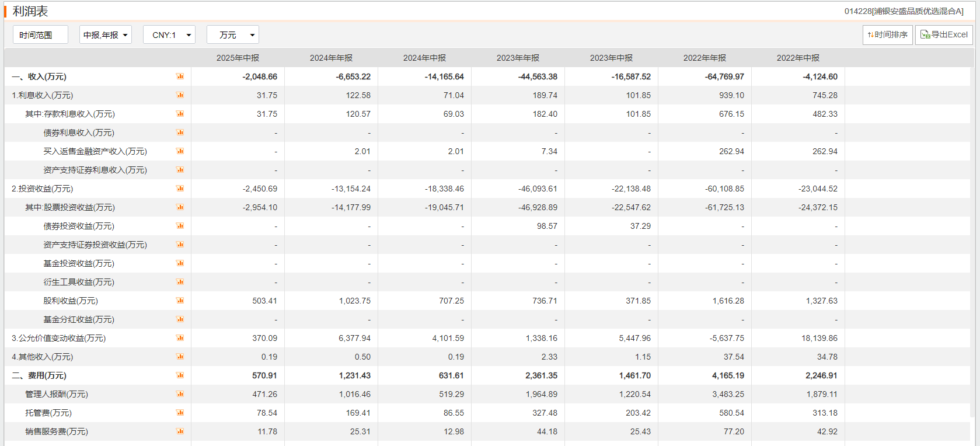Click chart icon next to 3.公允价值变动收益(万元)

coord(180,338)
